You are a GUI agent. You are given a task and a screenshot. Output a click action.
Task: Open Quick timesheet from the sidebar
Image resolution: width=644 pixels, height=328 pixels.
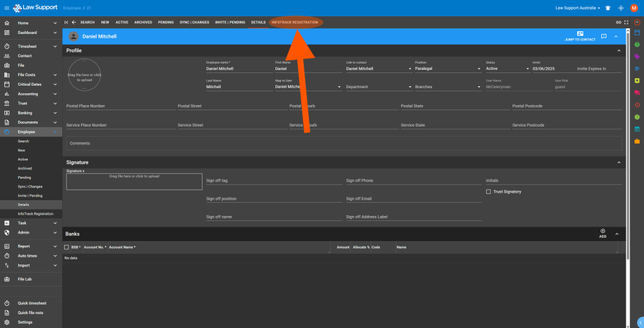coord(31,303)
